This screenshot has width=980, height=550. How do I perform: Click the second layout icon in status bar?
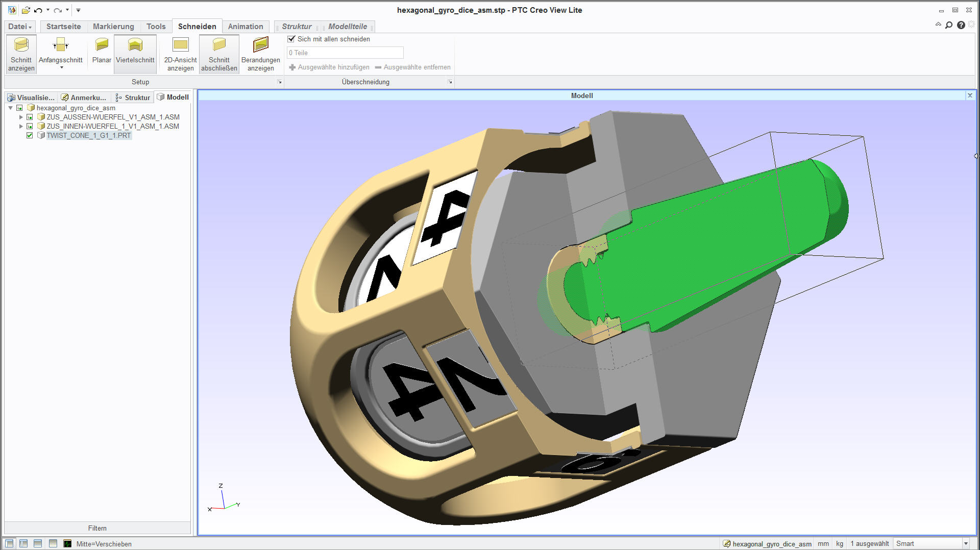[23, 543]
